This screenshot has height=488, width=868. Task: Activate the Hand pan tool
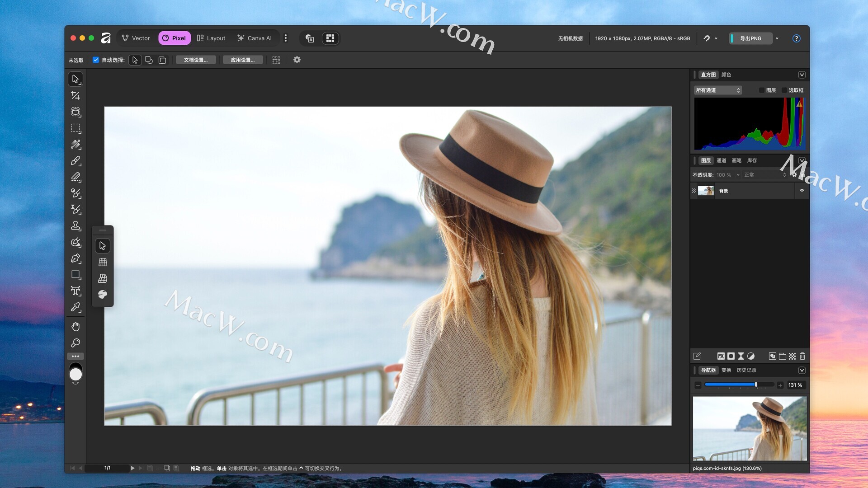pyautogui.click(x=75, y=326)
